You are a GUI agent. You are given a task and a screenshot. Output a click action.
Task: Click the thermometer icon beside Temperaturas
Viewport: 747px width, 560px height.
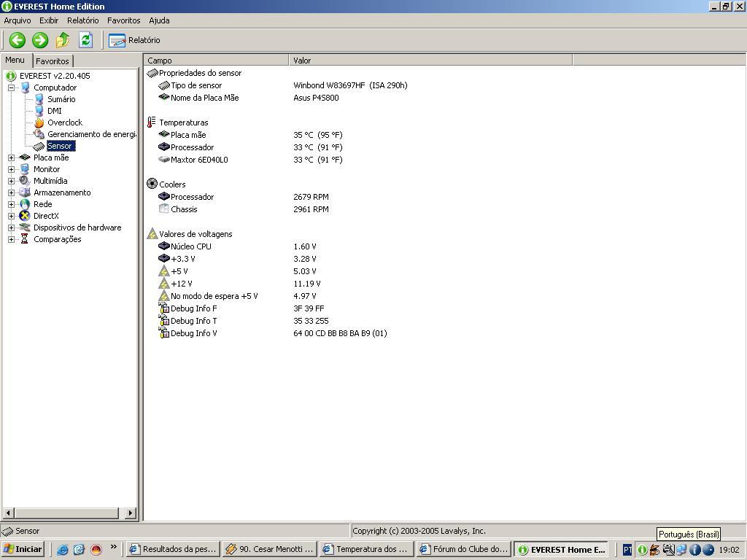(152, 122)
